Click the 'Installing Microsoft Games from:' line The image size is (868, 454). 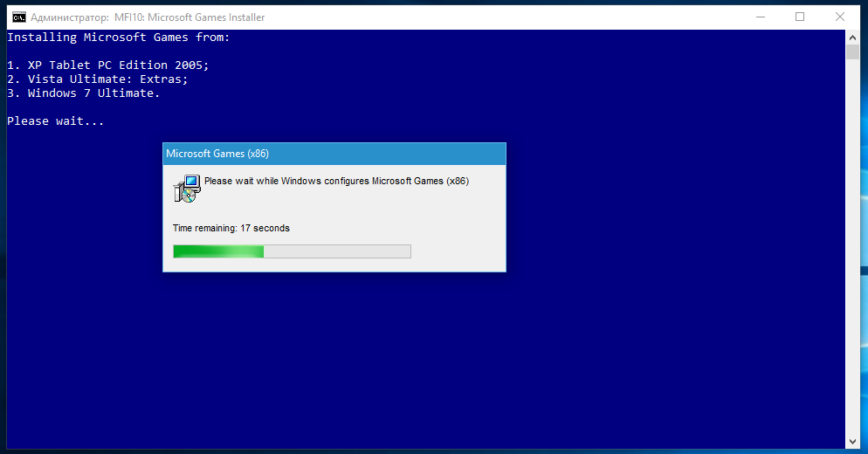pos(119,37)
